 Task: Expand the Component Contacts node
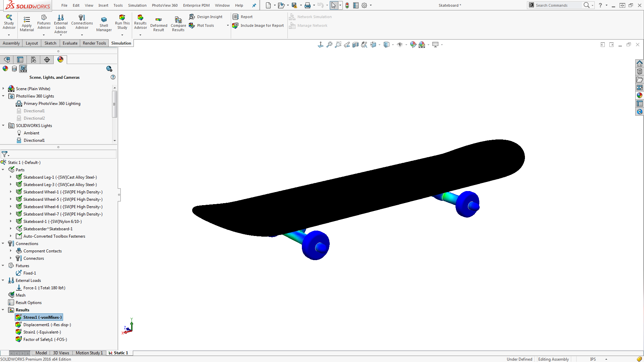pyautogui.click(x=11, y=251)
